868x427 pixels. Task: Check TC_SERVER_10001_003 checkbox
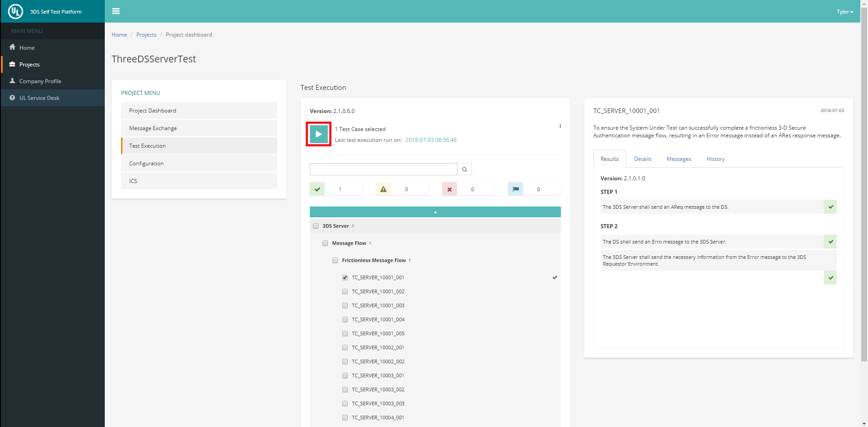[x=345, y=305]
